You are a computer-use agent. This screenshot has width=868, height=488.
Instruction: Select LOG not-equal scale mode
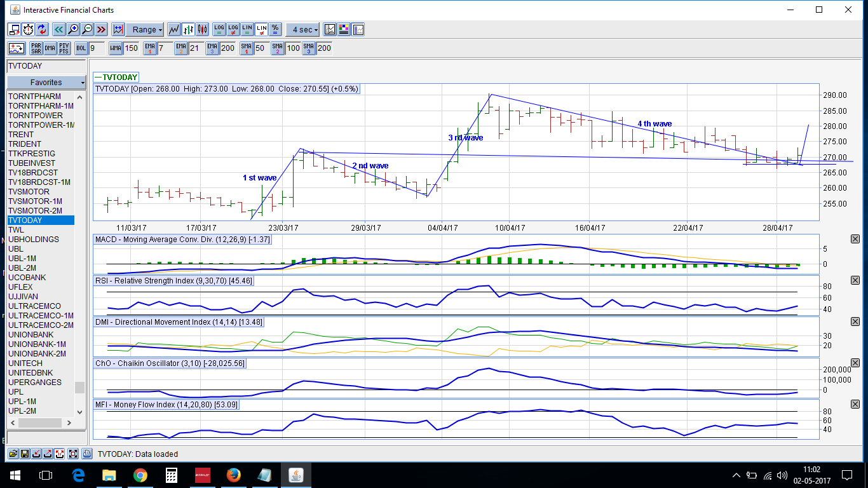pyautogui.click(x=233, y=29)
